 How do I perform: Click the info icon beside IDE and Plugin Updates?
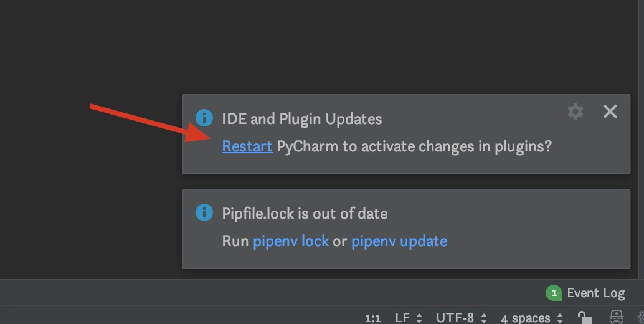click(204, 118)
